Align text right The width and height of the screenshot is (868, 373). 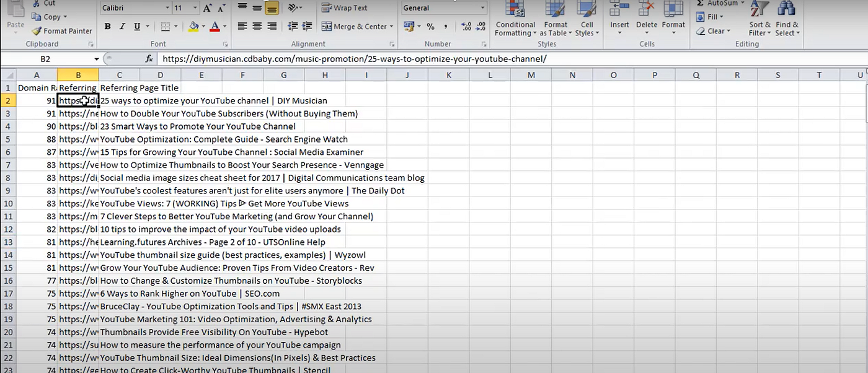click(x=272, y=26)
